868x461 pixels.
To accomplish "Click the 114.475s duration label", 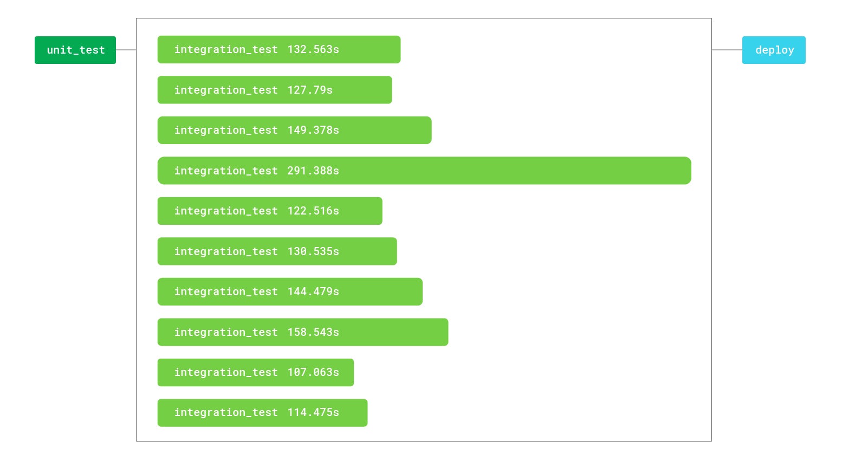I will (x=313, y=412).
